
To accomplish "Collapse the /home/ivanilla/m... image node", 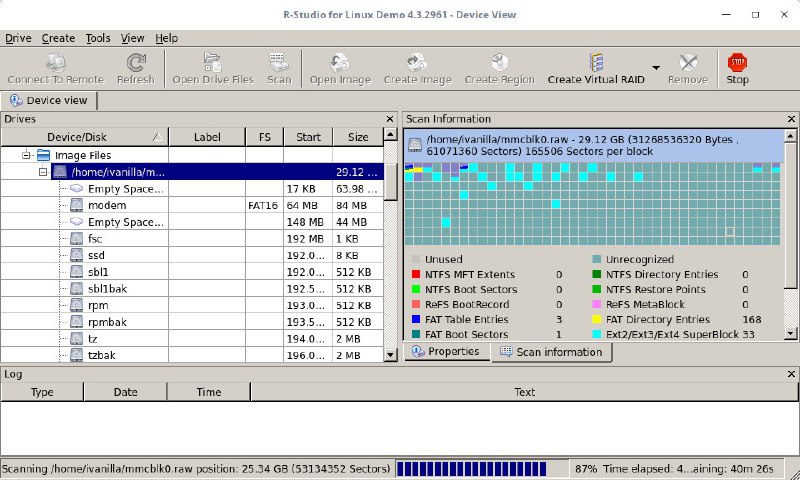I will [x=43, y=172].
